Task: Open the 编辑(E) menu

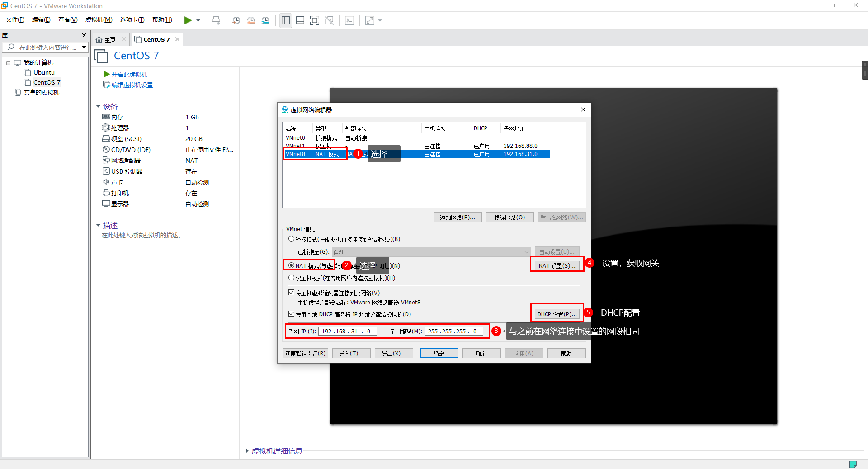Action: click(x=41, y=20)
